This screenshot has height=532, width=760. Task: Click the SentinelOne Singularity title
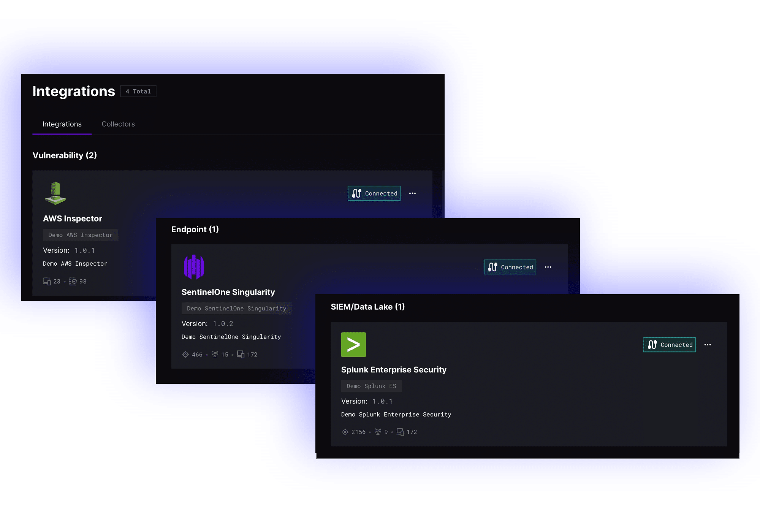[x=228, y=292]
